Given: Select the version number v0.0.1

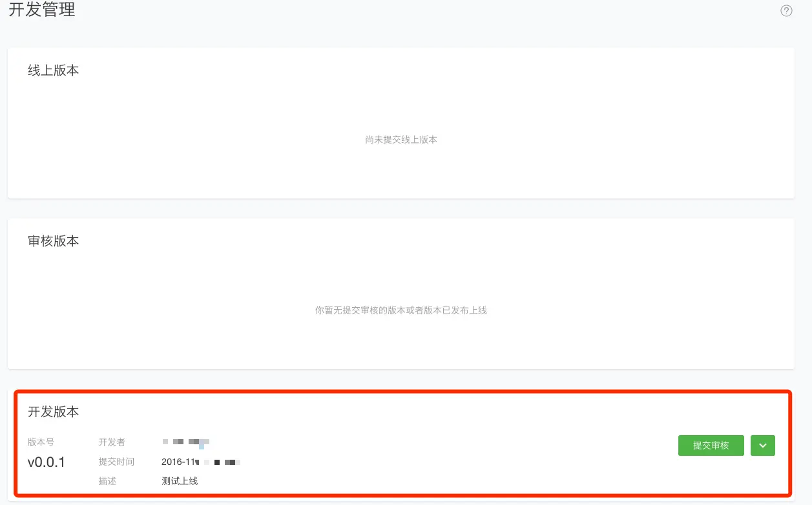Looking at the screenshot, I should [x=47, y=462].
